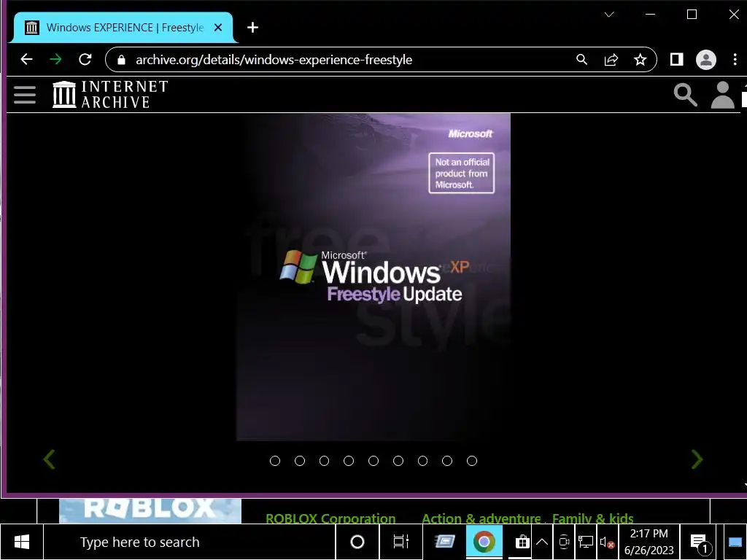Open the clock showing 2:17 PM
The image size is (747, 560).
tap(649, 542)
